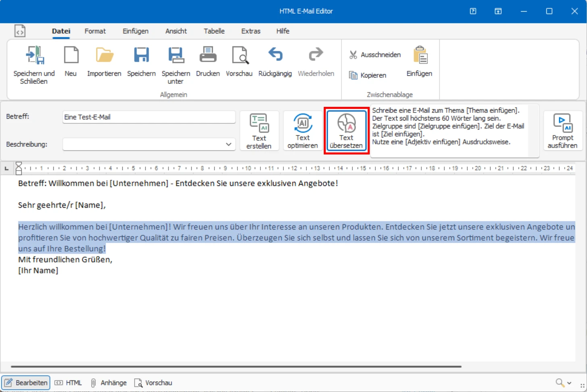Expand the Beschreibung dropdown
The width and height of the screenshot is (587, 392).
[x=229, y=144]
